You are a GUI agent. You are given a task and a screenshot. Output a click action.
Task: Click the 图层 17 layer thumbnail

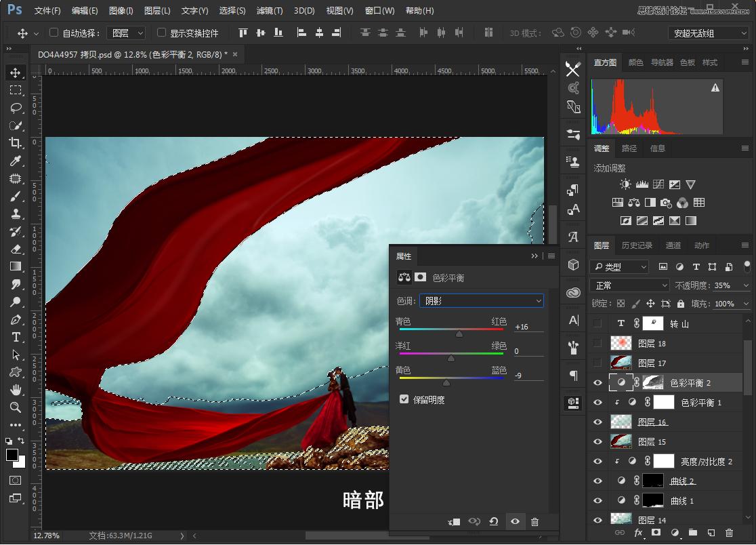(x=621, y=363)
